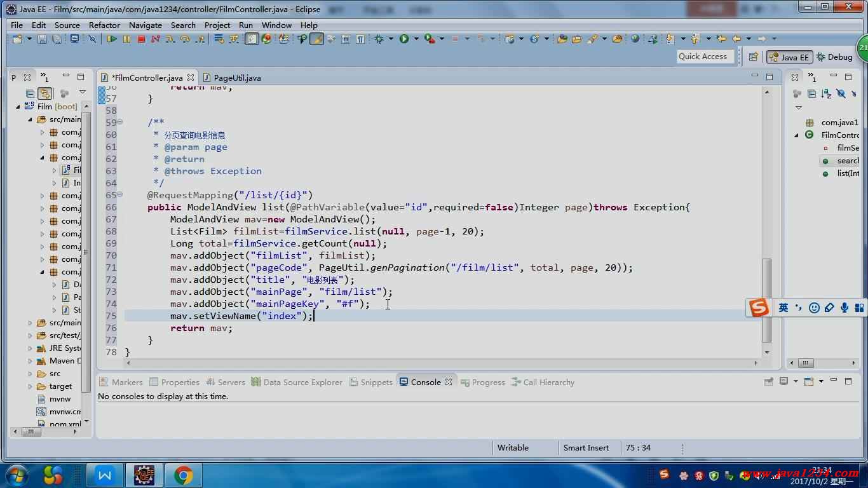The height and width of the screenshot is (488, 868).
Task: Close the FilmController.java editor tab
Action: (191, 78)
